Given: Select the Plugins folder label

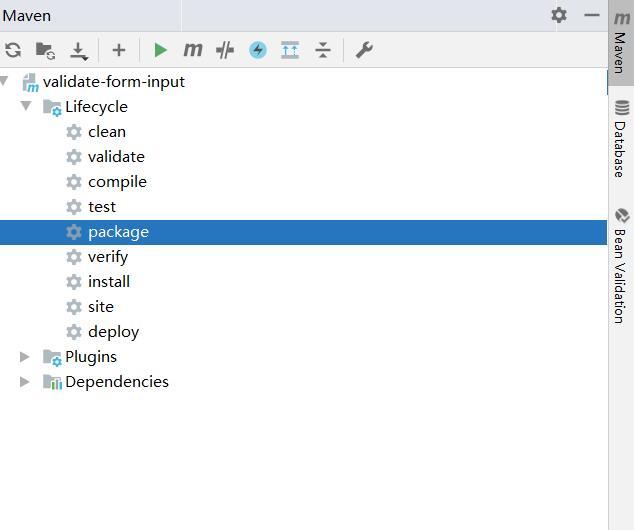Looking at the screenshot, I should (91, 357).
